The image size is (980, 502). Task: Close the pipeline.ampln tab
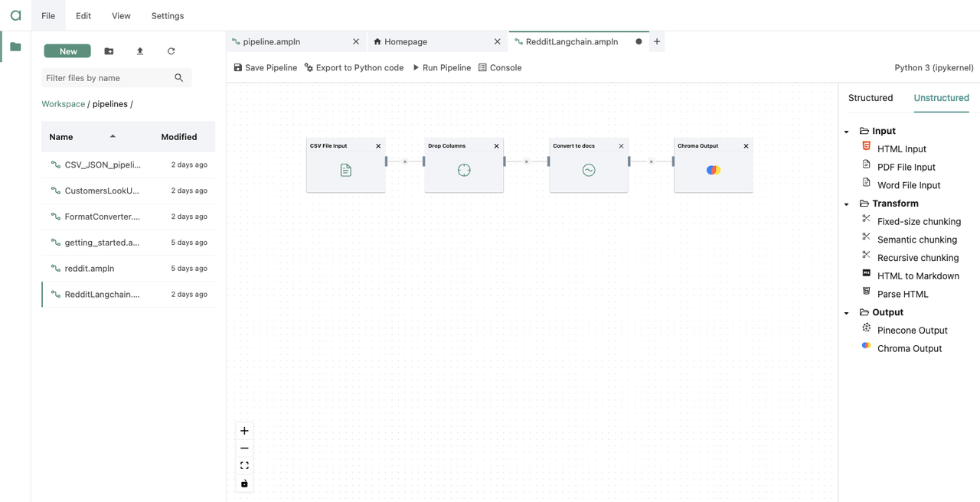[x=356, y=42]
